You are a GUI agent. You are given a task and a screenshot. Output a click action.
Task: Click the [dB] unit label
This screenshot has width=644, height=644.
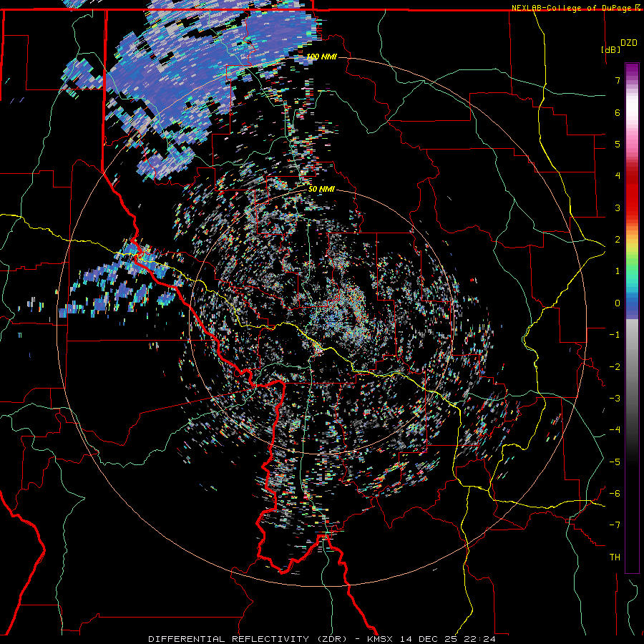click(611, 49)
